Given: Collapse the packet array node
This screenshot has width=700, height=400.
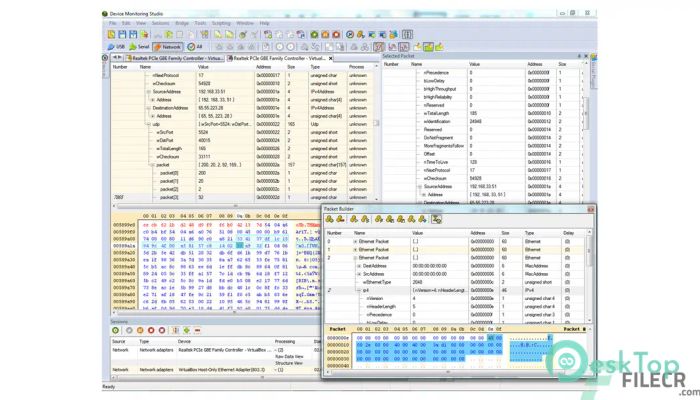Looking at the screenshot, I should [153, 165].
